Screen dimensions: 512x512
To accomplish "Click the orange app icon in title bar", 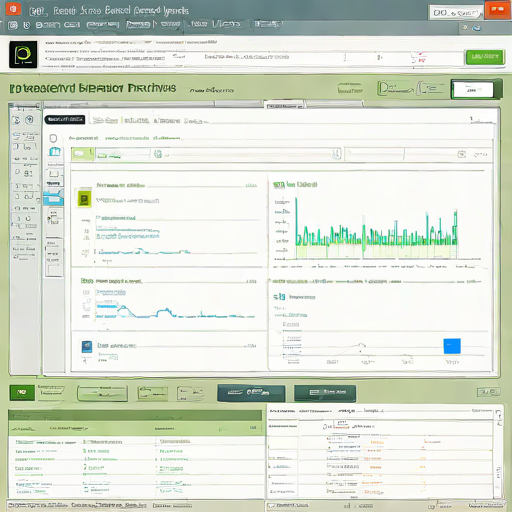I will click(x=14, y=9).
